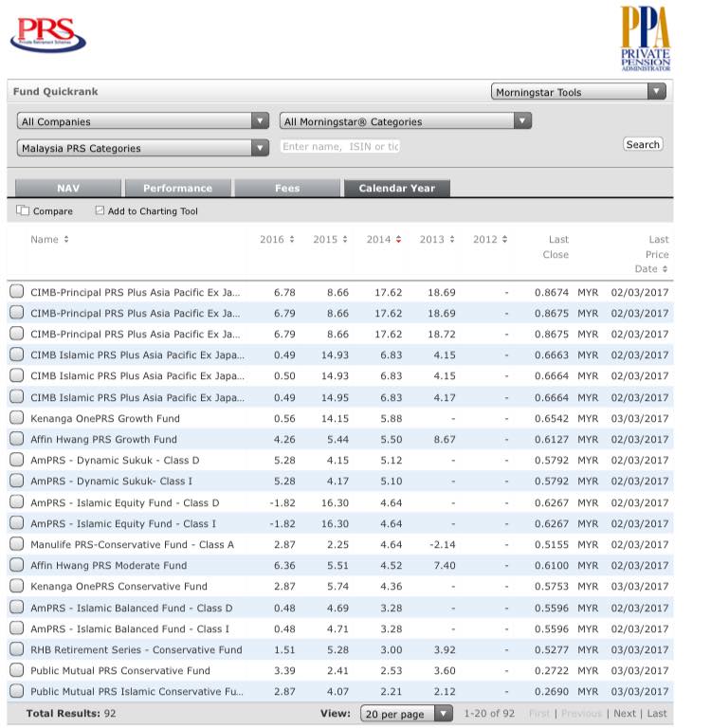Open the Morningstar Tools dropdown
711x728 pixels.
point(579,92)
